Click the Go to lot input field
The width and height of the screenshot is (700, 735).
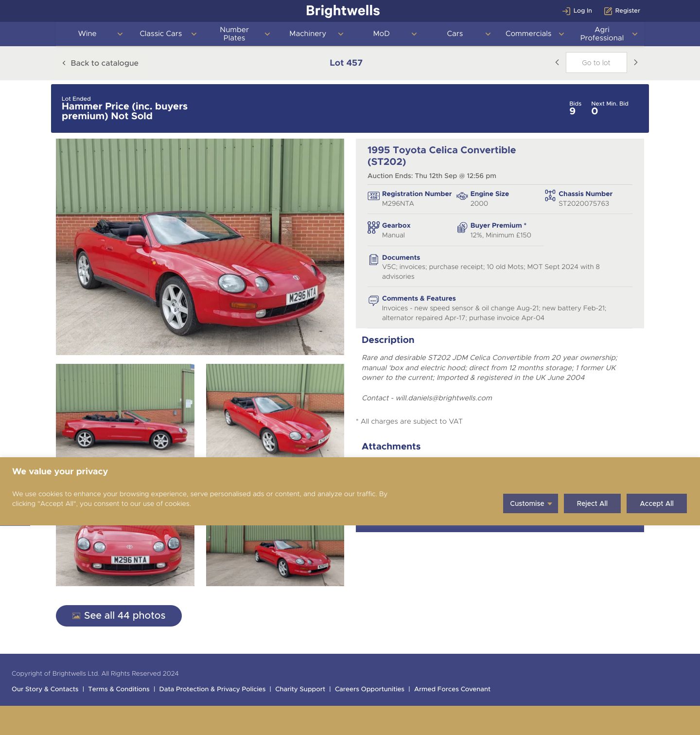(596, 63)
